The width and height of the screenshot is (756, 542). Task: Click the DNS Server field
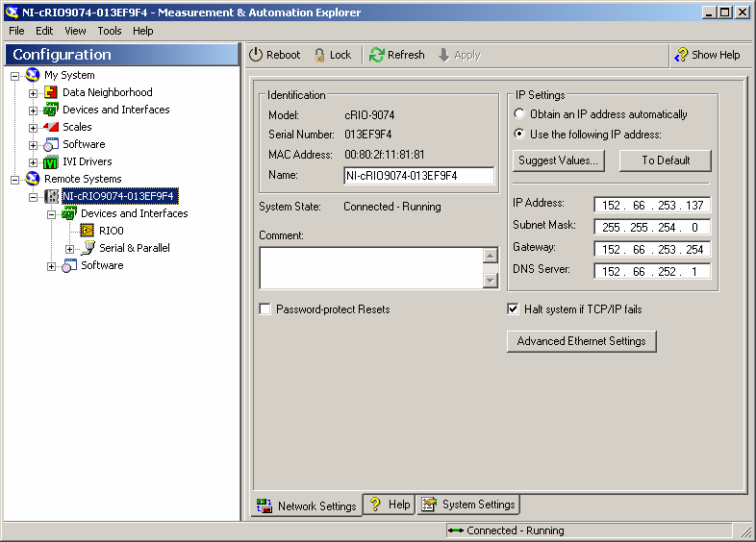tap(652, 272)
